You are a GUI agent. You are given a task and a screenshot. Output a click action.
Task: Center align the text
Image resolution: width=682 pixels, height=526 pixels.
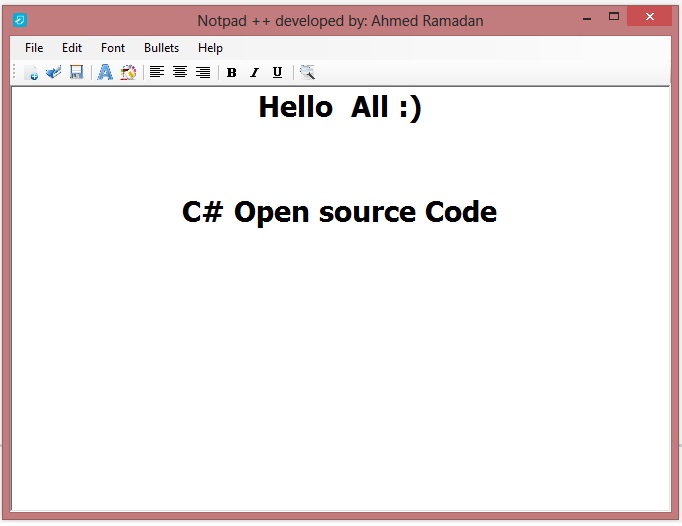coord(180,72)
